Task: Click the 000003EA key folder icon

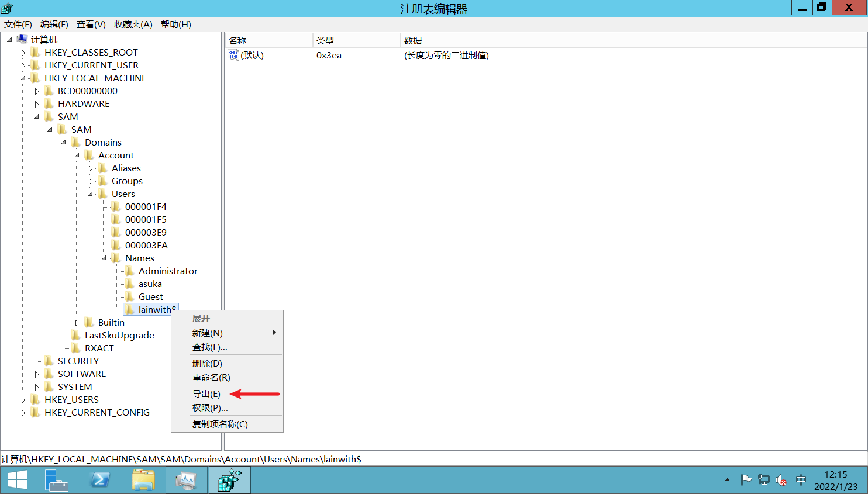Action: tap(116, 245)
